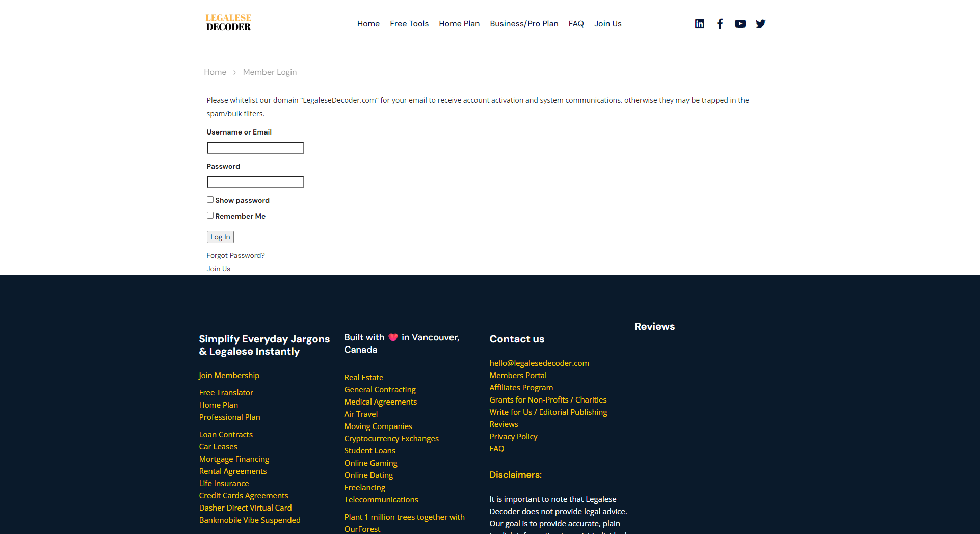Navigate to the FAQ menu item
This screenshot has width=980, height=534.
tap(576, 23)
